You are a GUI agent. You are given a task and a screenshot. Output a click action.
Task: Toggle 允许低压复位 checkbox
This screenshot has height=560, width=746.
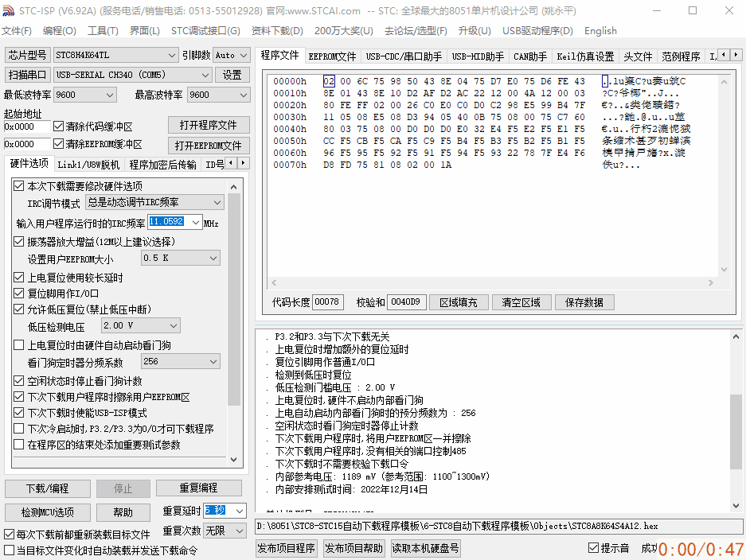tap(18, 309)
